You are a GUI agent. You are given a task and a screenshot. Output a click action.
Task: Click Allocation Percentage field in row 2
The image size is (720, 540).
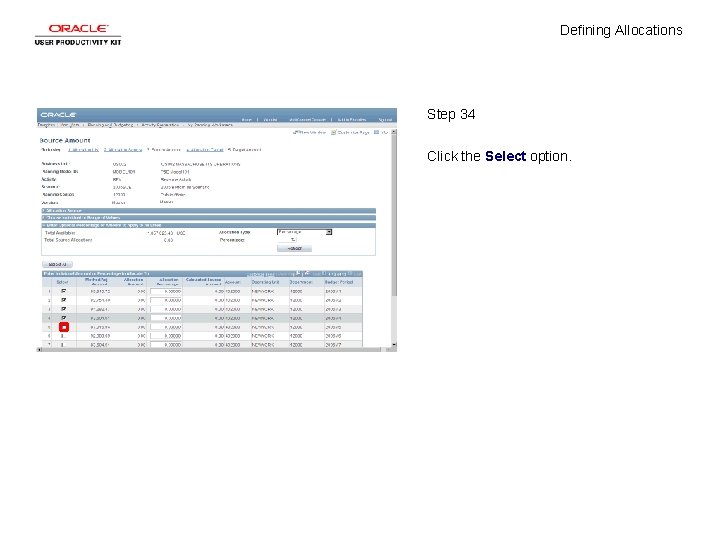pyautogui.click(x=166, y=300)
